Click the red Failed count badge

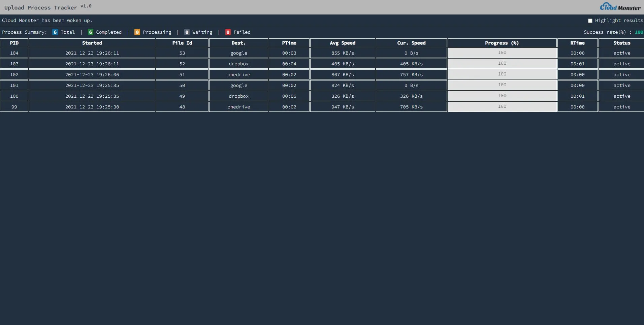click(228, 32)
